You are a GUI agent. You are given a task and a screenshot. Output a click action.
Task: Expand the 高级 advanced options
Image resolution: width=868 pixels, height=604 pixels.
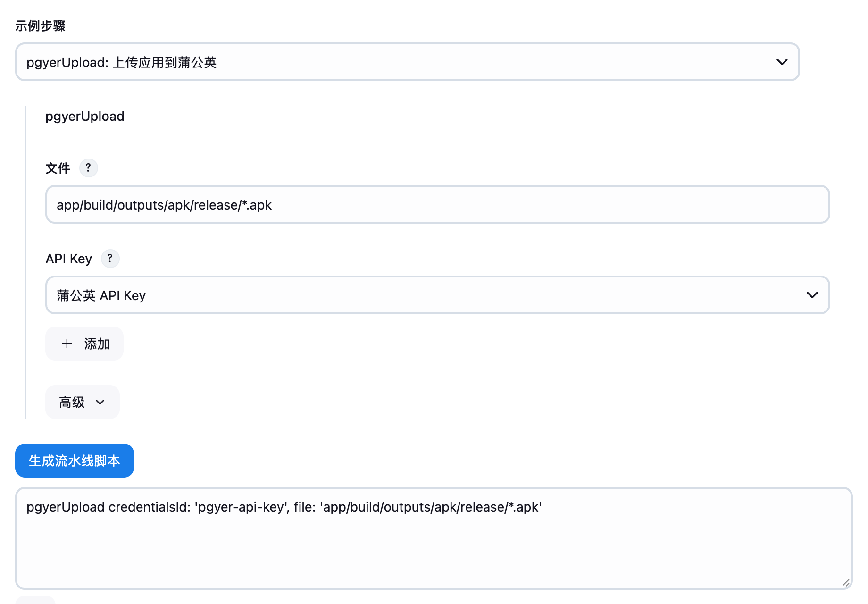[x=83, y=402]
